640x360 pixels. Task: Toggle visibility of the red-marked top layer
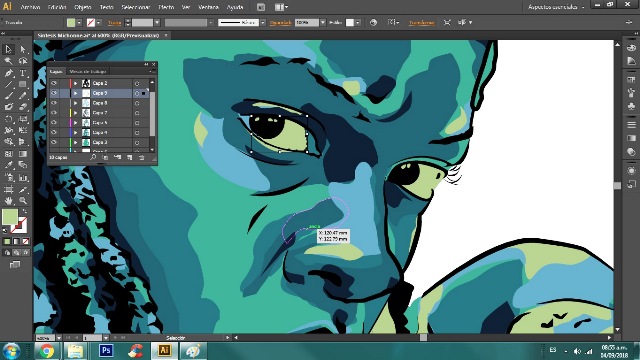pyautogui.click(x=54, y=83)
